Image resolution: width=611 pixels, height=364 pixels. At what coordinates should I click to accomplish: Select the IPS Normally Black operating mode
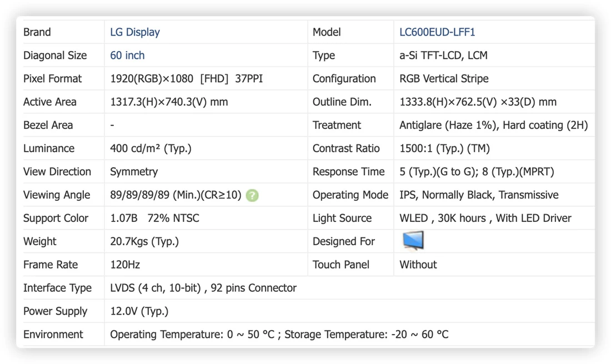click(478, 195)
